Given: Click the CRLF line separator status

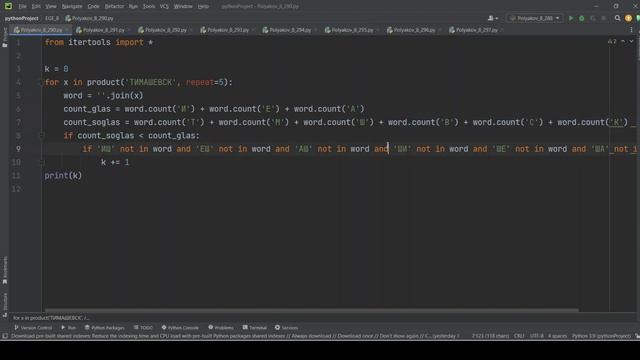Looking at the screenshot, I should (x=519, y=336).
